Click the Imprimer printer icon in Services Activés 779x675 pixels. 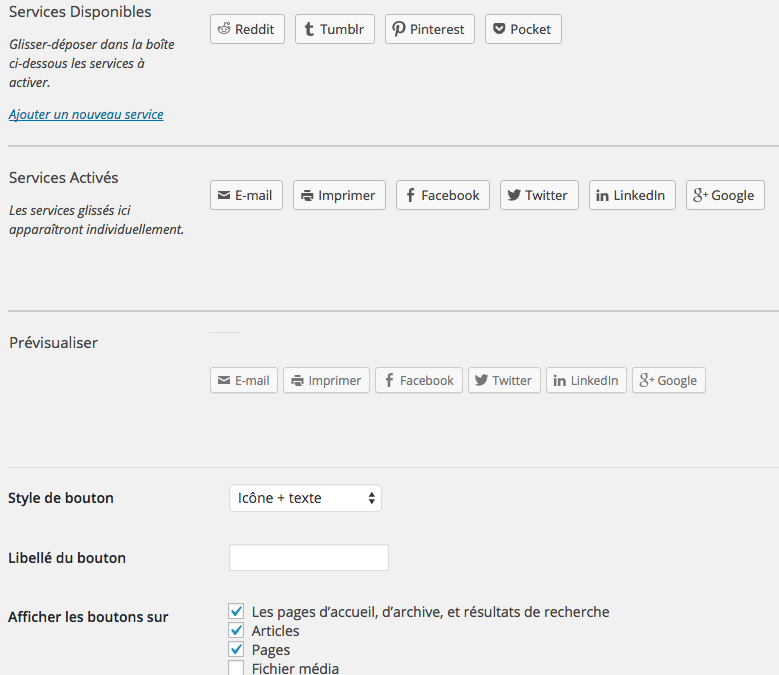point(307,195)
